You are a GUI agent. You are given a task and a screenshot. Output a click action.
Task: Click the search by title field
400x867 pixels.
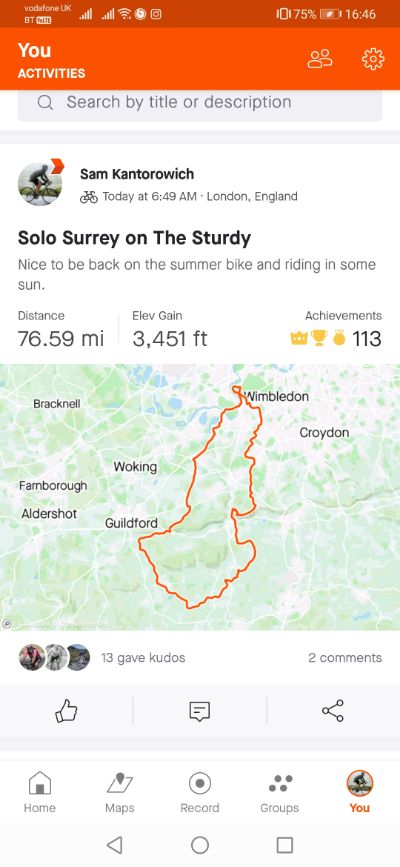tap(200, 103)
